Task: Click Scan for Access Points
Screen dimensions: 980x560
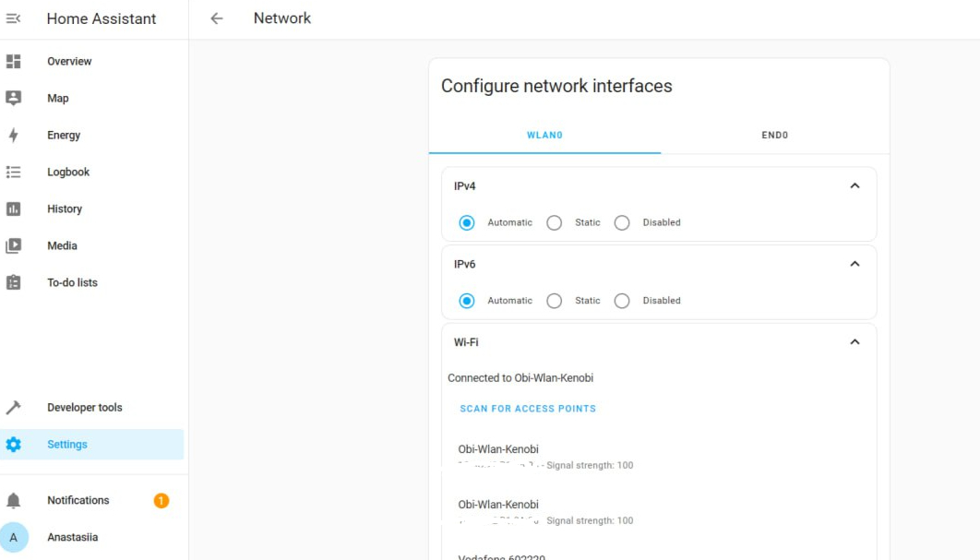Action: [528, 409]
